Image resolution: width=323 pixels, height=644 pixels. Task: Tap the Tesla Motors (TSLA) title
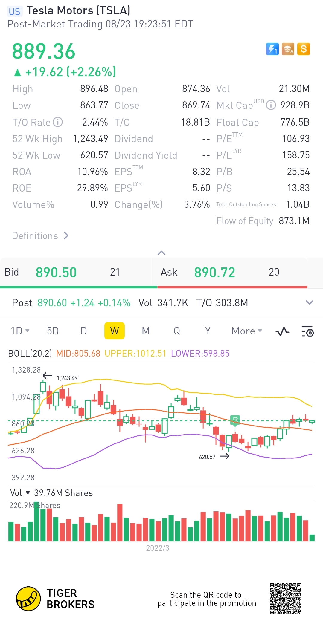tap(78, 10)
